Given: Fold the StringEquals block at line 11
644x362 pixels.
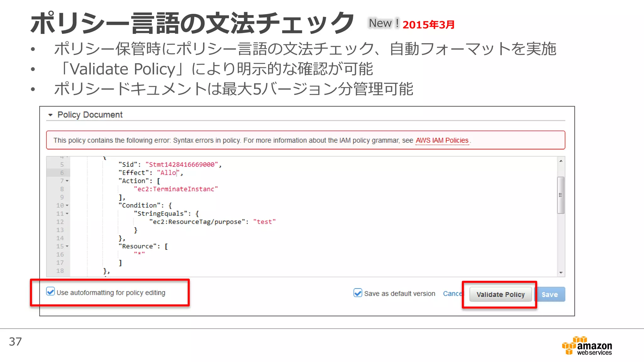Looking at the screenshot, I should pos(67,214).
